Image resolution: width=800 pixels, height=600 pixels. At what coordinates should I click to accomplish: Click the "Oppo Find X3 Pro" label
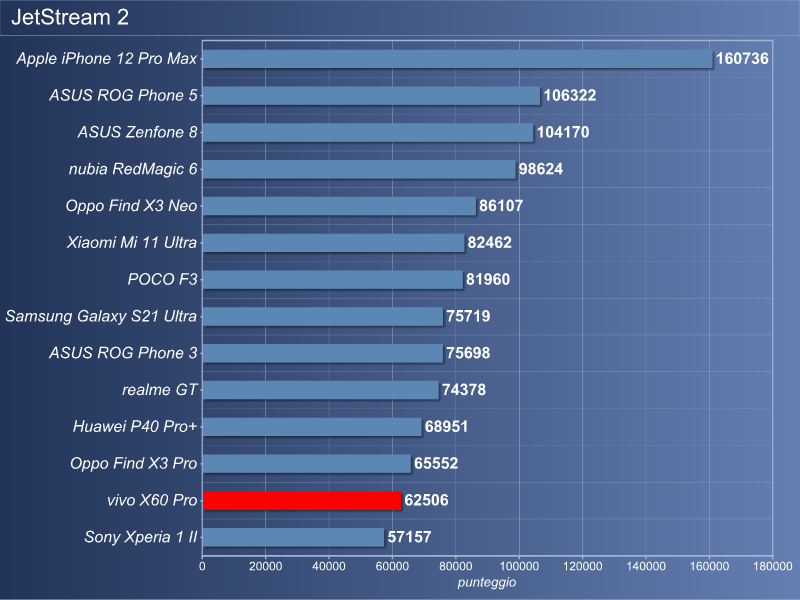pos(133,463)
